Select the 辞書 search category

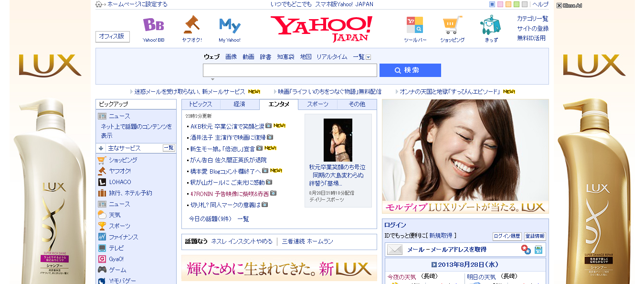point(265,57)
